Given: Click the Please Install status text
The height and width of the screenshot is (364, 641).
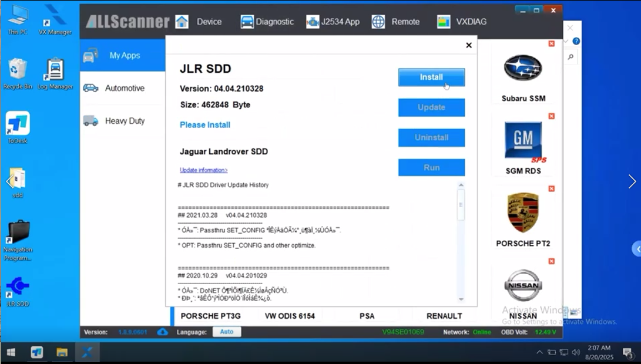Looking at the screenshot, I should pos(205,125).
